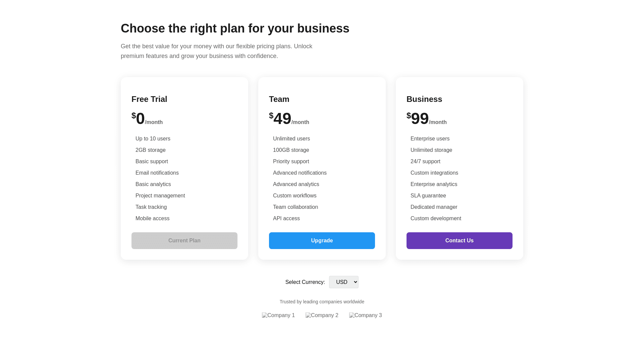
Task: Click the SLA guarantee feature item
Action: click(428, 196)
